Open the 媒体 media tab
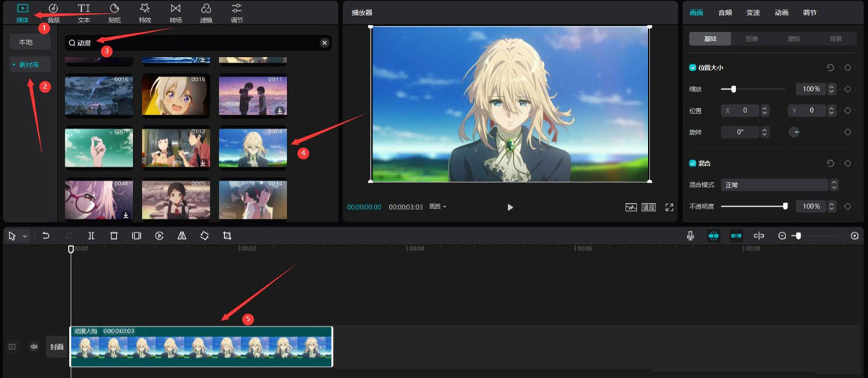Viewport: 868px width, 378px height. (x=22, y=13)
